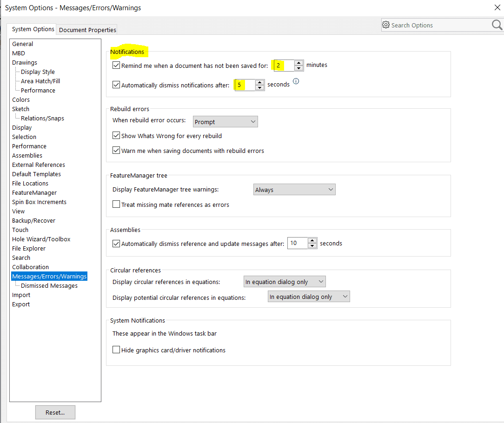Viewport: 504px width, 423px height.
Task: Expand 'Display circular references in equations' dropdown
Action: [x=285, y=282]
